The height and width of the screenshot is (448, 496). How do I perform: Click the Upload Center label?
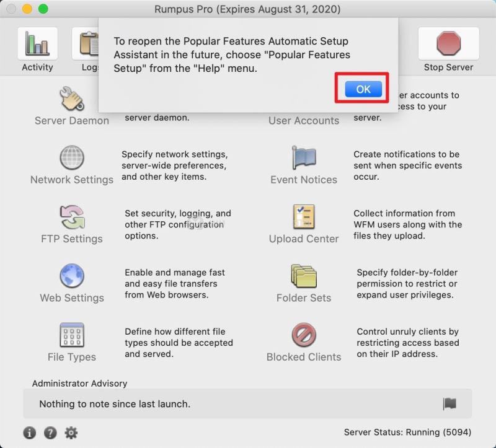(x=304, y=239)
